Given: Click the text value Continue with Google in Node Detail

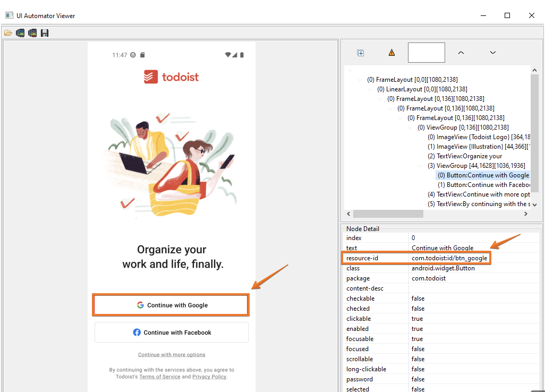Looking at the screenshot, I should point(442,248).
